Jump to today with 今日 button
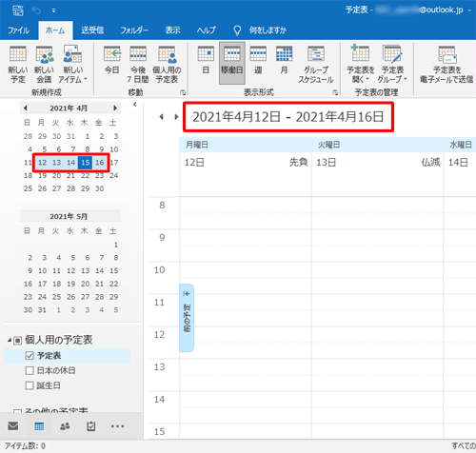The height and width of the screenshot is (453, 476). pyautogui.click(x=111, y=61)
